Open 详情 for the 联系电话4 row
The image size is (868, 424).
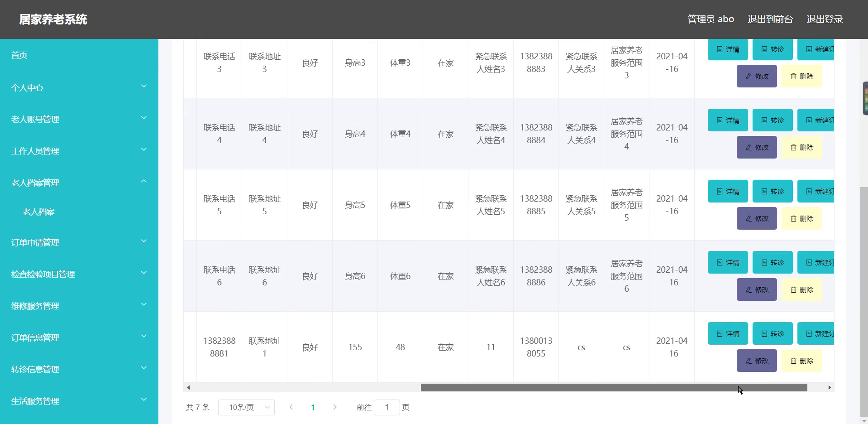point(728,120)
